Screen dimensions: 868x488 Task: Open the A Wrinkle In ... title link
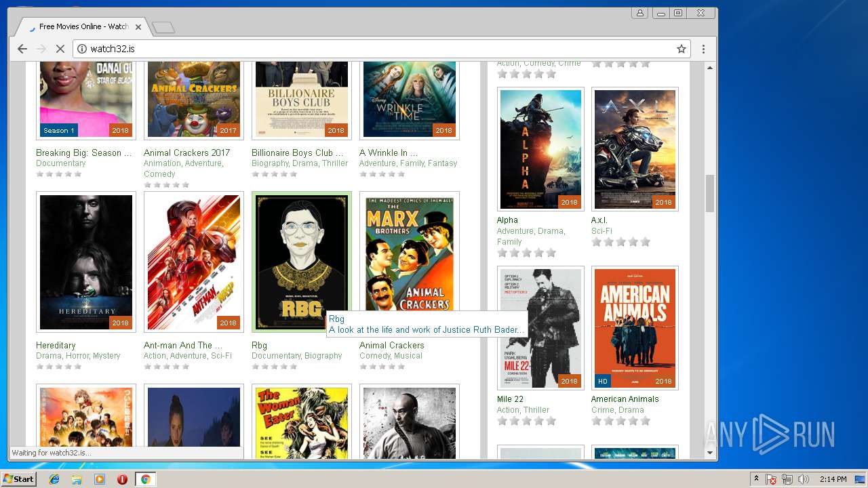pos(389,152)
